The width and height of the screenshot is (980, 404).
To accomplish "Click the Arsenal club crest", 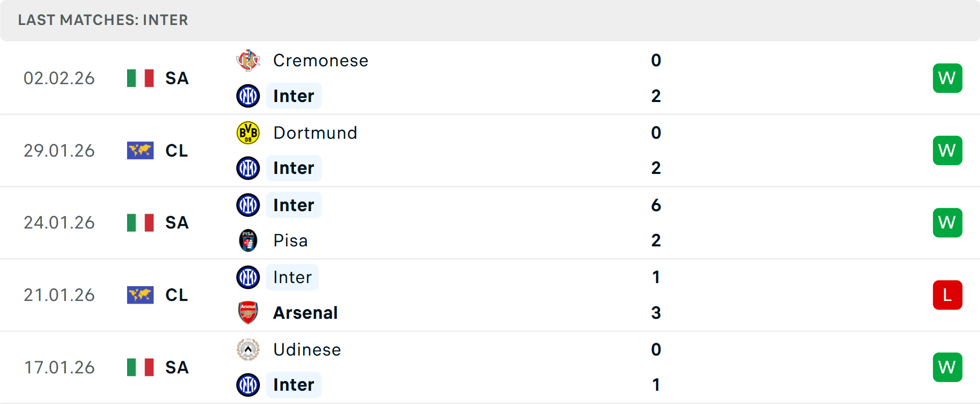I will pyautogui.click(x=248, y=313).
